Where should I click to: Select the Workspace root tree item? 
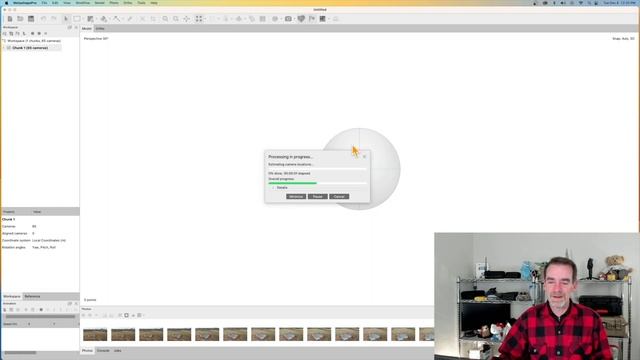(x=34, y=41)
